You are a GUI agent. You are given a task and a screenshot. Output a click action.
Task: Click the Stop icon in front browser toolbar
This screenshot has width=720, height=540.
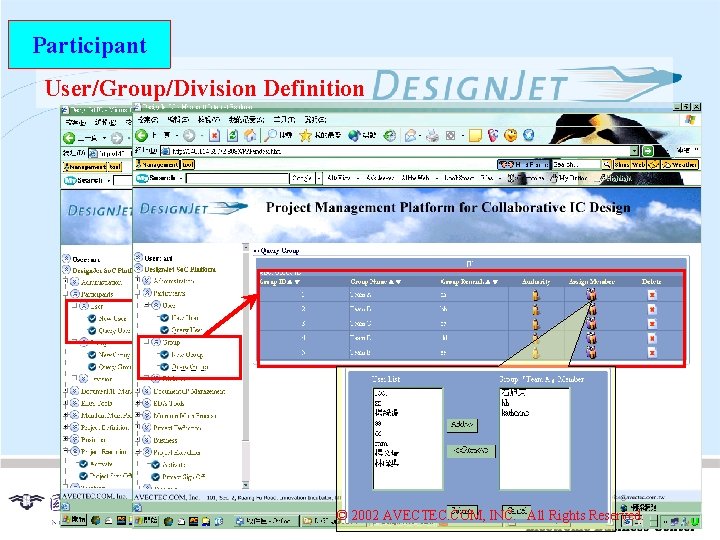(214, 135)
